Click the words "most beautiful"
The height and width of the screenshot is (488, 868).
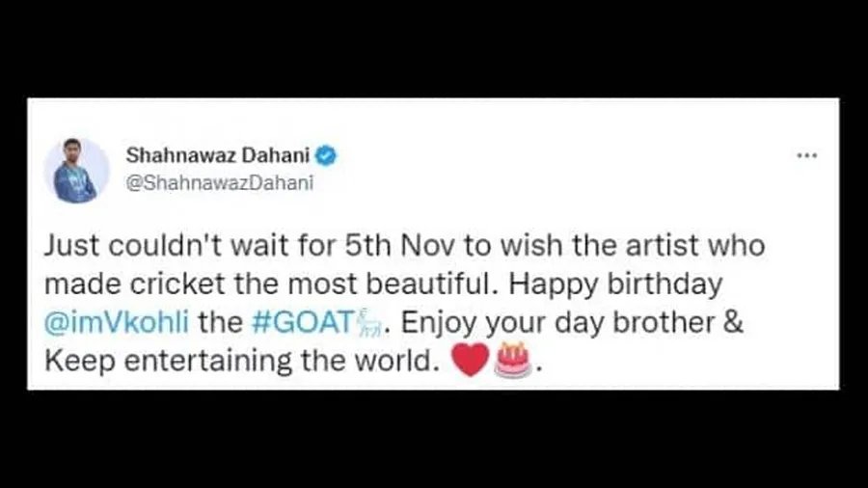(389, 285)
